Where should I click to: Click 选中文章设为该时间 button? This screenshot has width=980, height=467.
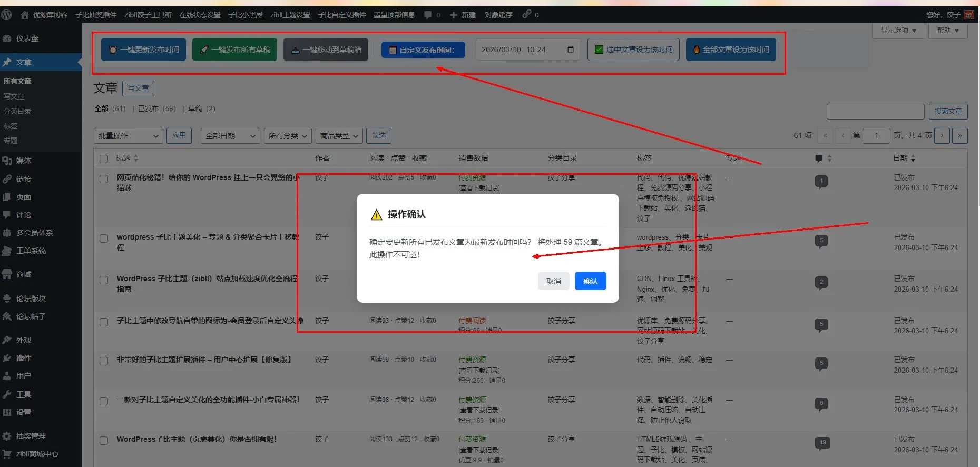coord(633,49)
